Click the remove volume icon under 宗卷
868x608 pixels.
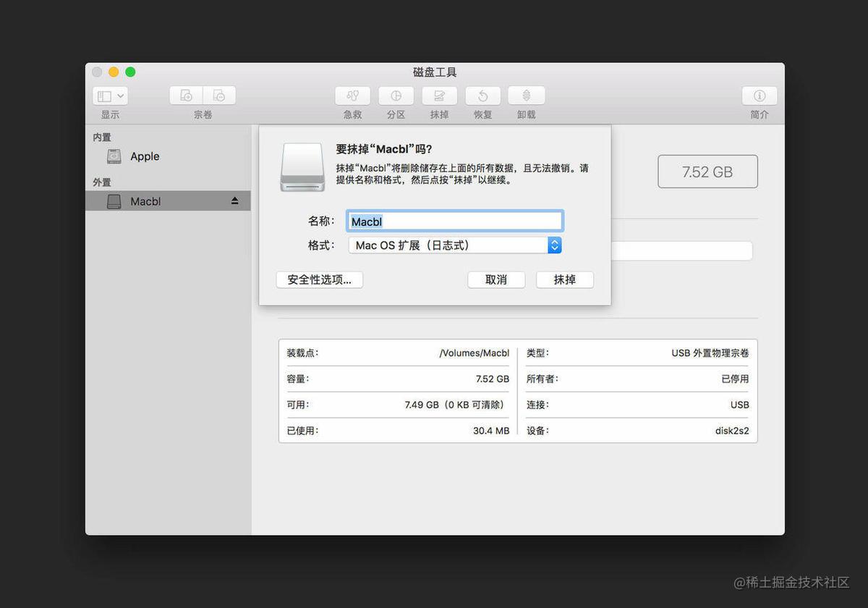coord(219,95)
